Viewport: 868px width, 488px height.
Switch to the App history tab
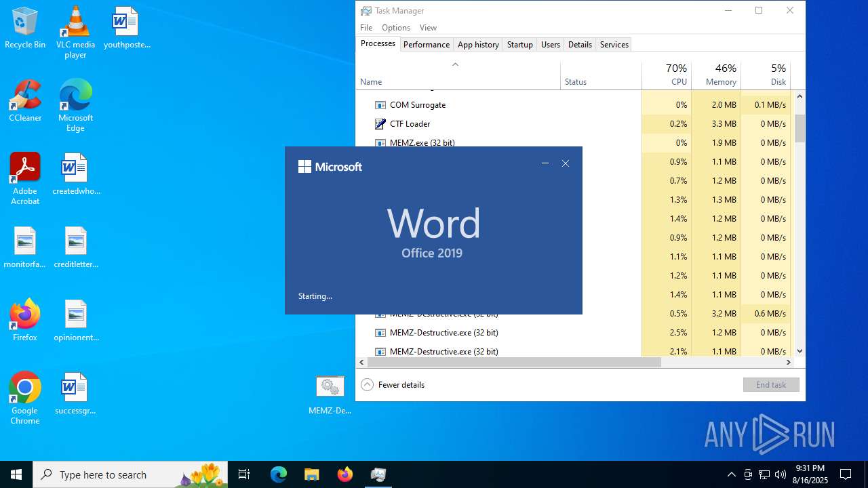tap(478, 45)
